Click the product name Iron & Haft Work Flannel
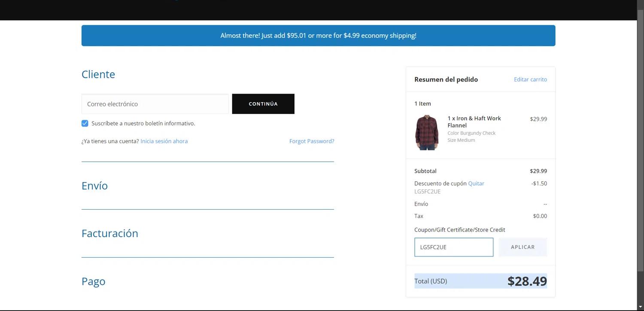Image resolution: width=644 pixels, height=311 pixels. click(x=474, y=122)
